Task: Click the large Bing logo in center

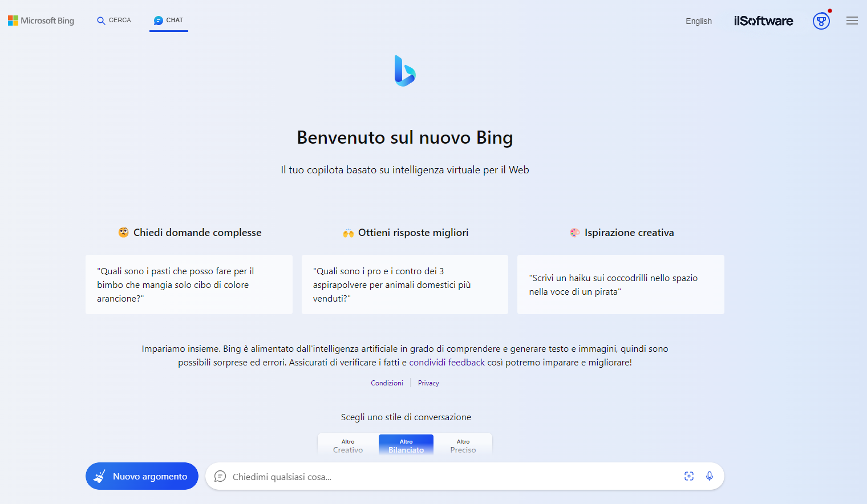Action: click(405, 71)
